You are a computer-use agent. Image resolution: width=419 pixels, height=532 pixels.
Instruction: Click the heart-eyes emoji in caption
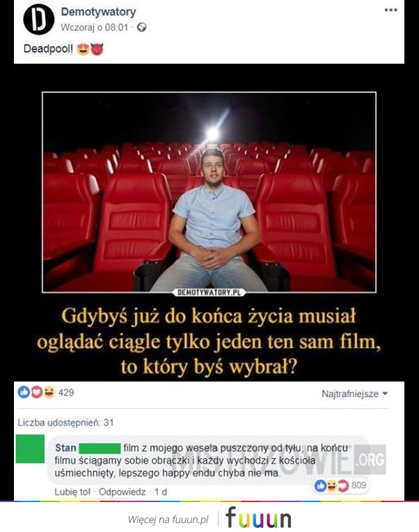[84, 49]
